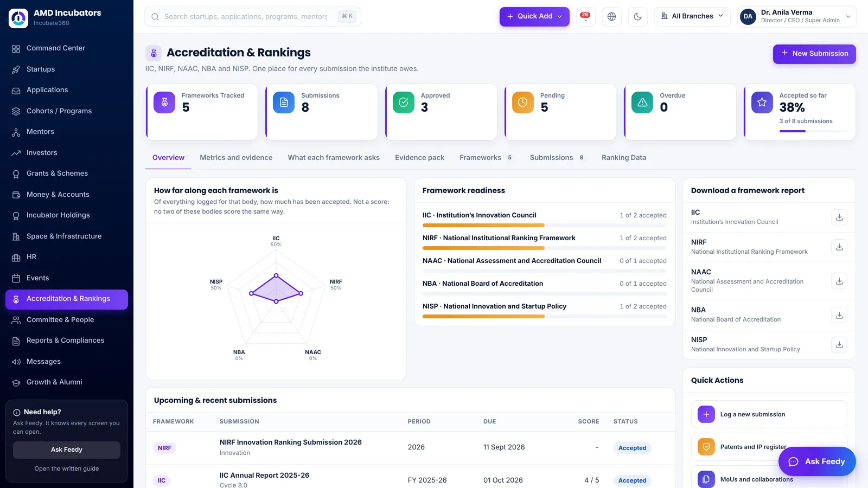Open HR in sidebar

(67, 257)
